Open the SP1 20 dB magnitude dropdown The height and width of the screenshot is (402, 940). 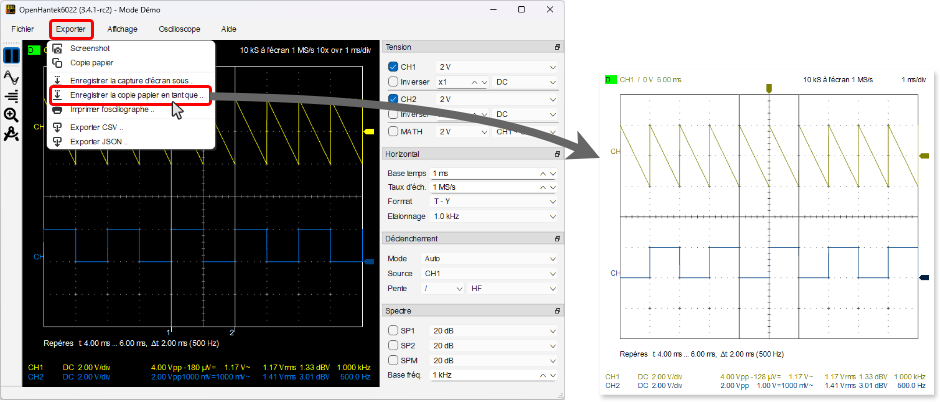coord(495,330)
